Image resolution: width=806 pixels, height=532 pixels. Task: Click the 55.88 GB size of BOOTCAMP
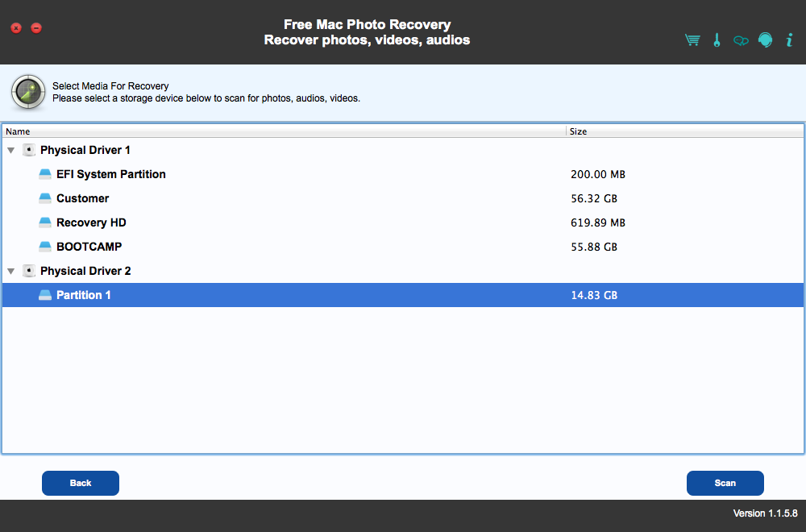[594, 247]
